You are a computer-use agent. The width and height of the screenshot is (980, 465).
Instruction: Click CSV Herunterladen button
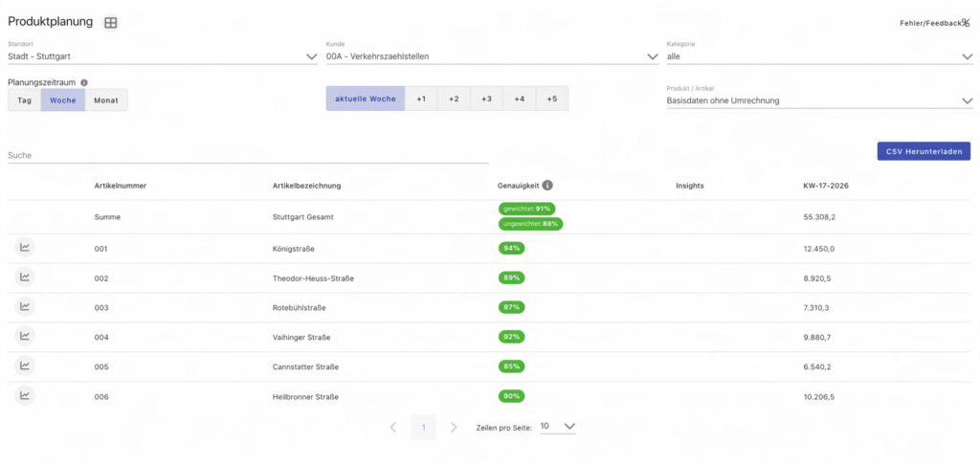(x=924, y=151)
